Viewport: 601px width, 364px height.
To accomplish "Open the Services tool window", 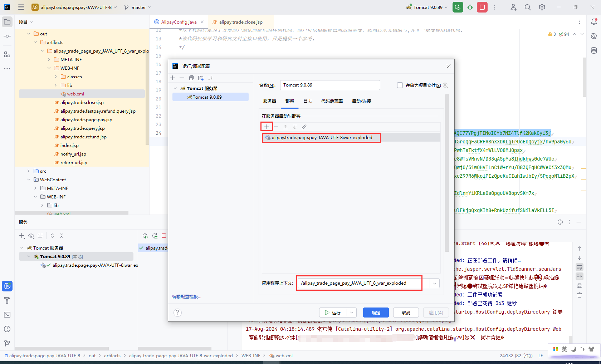I will [7, 286].
